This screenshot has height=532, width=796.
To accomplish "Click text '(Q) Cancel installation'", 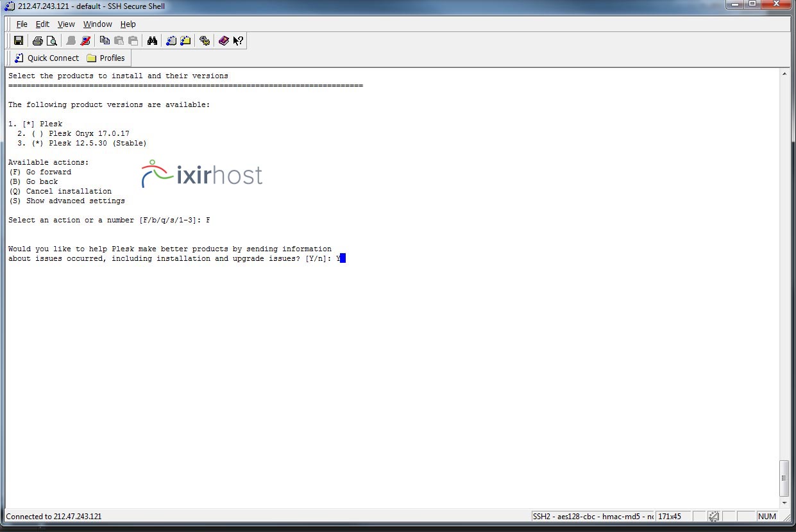I will pos(60,191).
